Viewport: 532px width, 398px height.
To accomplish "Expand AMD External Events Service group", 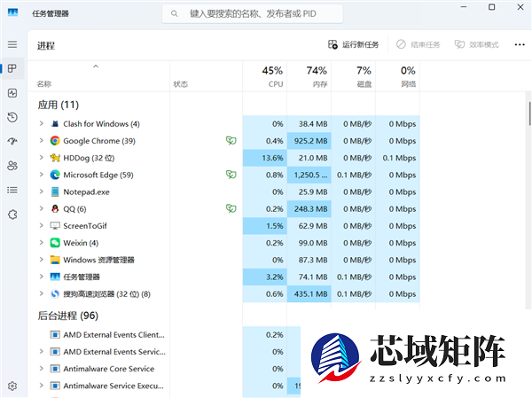I will 42,352.
